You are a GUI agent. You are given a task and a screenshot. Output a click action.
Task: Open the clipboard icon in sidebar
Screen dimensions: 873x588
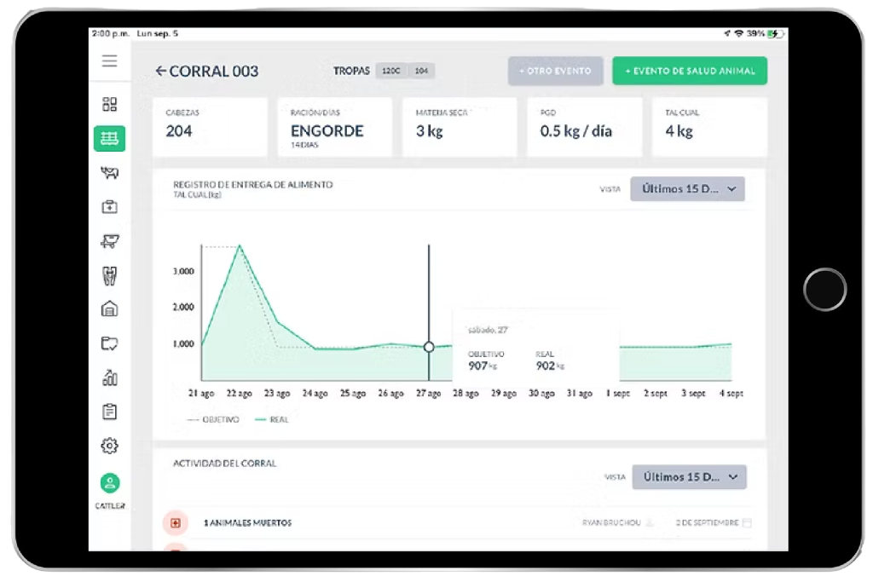pos(109,412)
